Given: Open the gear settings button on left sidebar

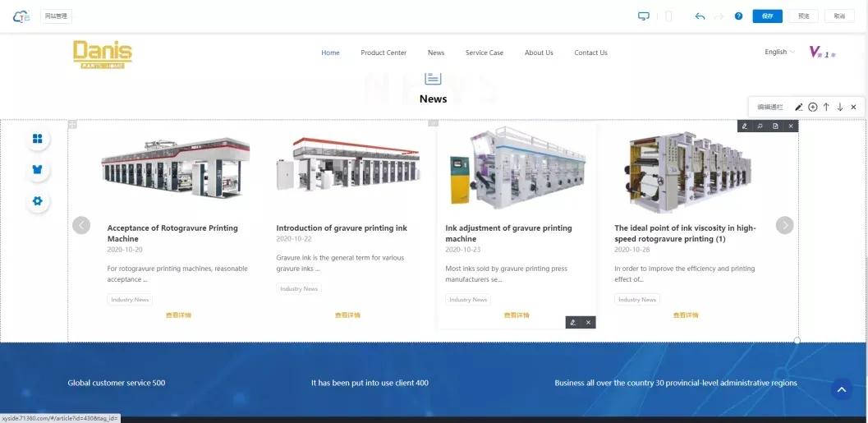Looking at the screenshot, I should coord(38,201).
